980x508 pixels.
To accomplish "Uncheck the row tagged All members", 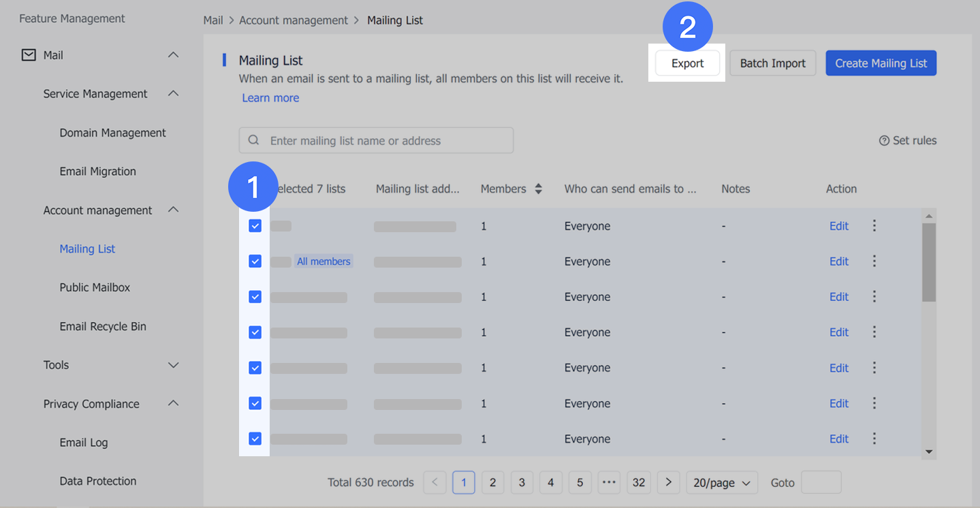I will click(x=255, y=261).
